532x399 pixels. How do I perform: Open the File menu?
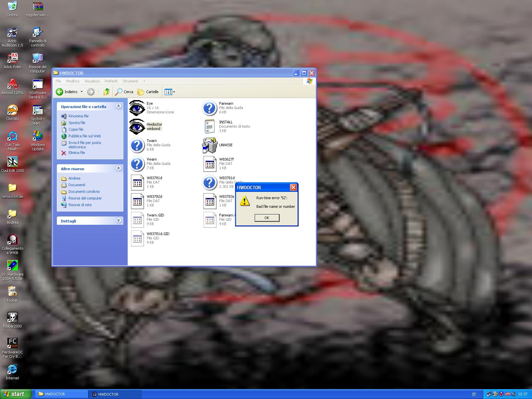click(58, 81)
